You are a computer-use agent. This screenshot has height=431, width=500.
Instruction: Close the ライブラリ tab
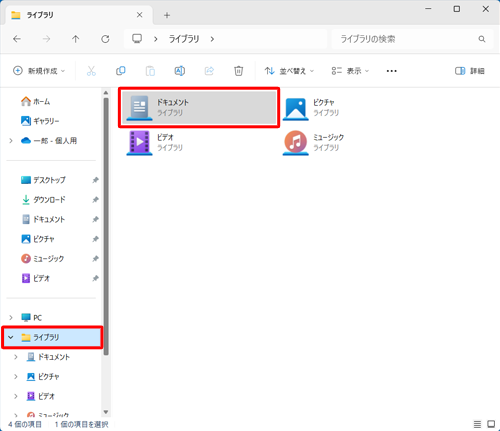pos(140,15)
